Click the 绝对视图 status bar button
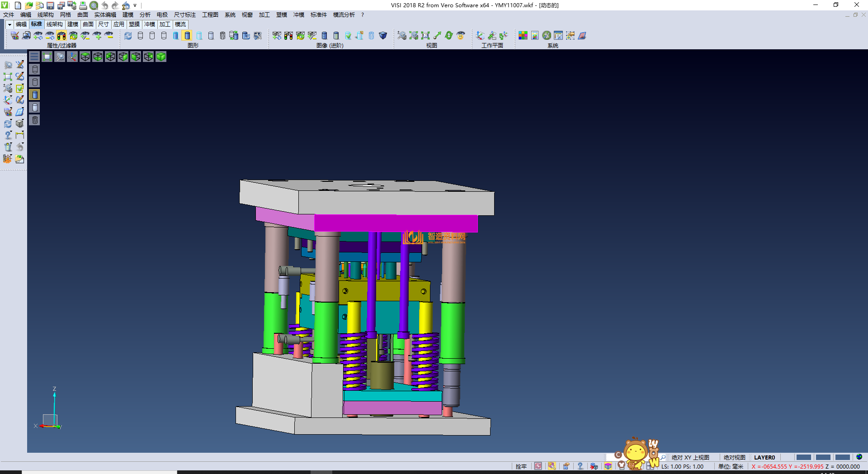 734,457
